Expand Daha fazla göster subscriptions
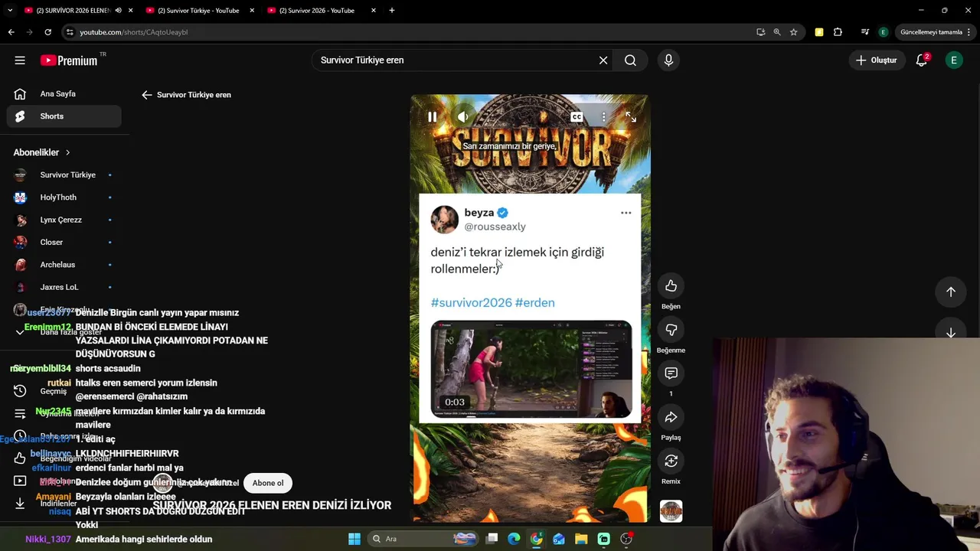 click(x=64, y=332)
